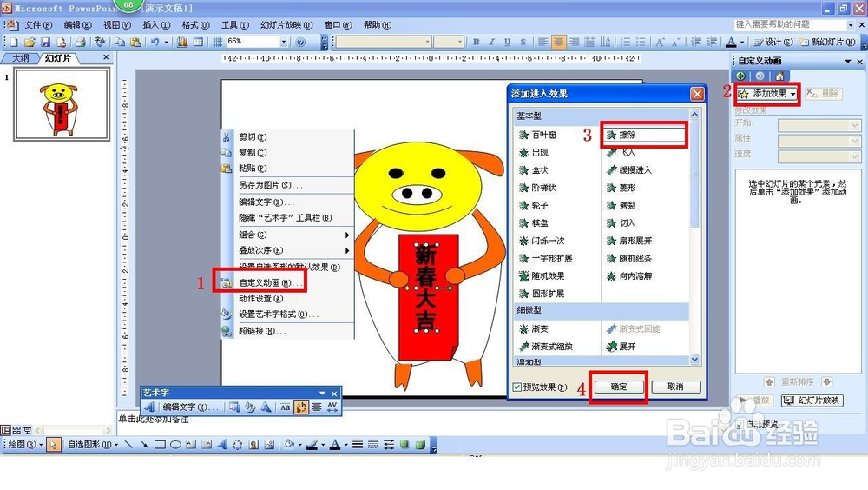Image resolution: width=868 pixels, height=490 pixels.
Task: Toggle Align Left button
Action: point(543,42)
